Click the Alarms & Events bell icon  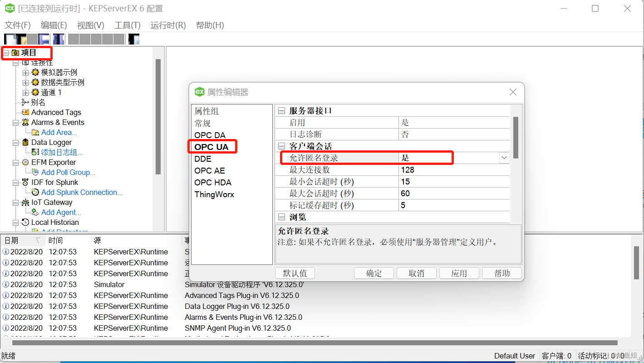coord(25,123)
